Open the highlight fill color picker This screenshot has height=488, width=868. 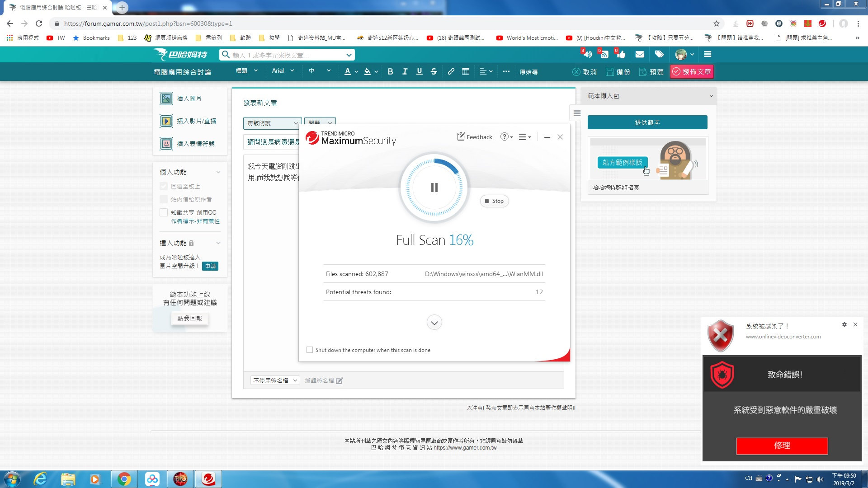pyautogui.click(x=371, y=71)
